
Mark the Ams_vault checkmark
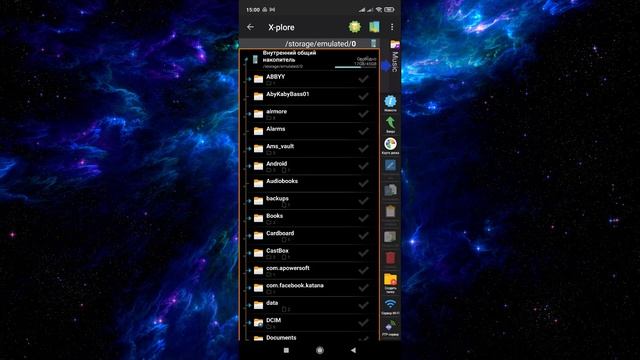tap(363, 149)
